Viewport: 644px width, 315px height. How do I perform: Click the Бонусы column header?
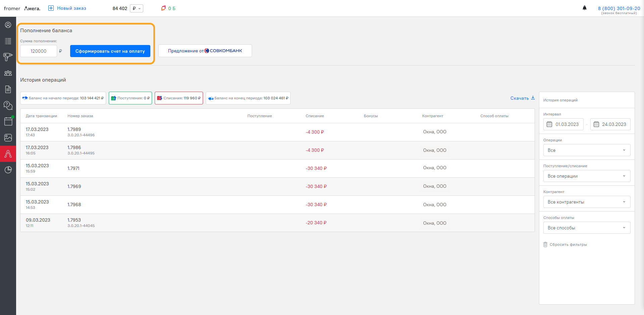tap(371, 116)
